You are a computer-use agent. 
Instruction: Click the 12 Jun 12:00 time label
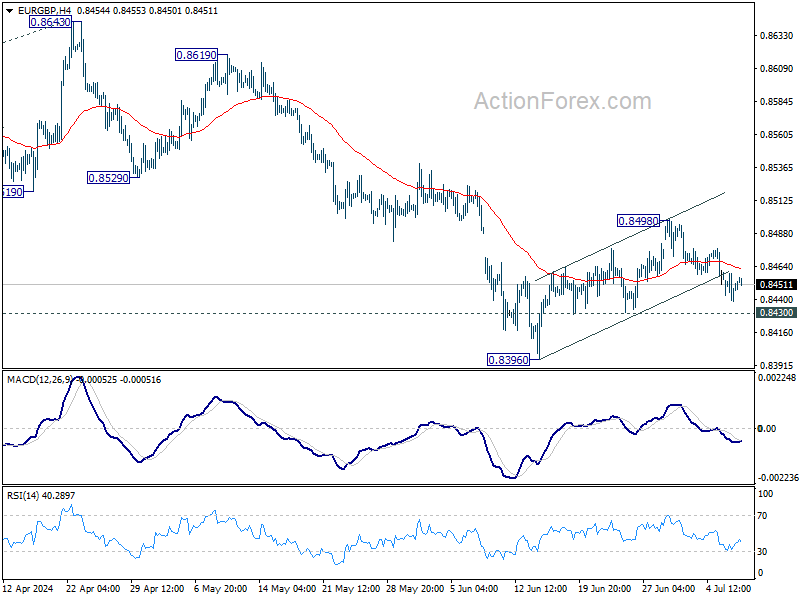[x=540, y=589]
